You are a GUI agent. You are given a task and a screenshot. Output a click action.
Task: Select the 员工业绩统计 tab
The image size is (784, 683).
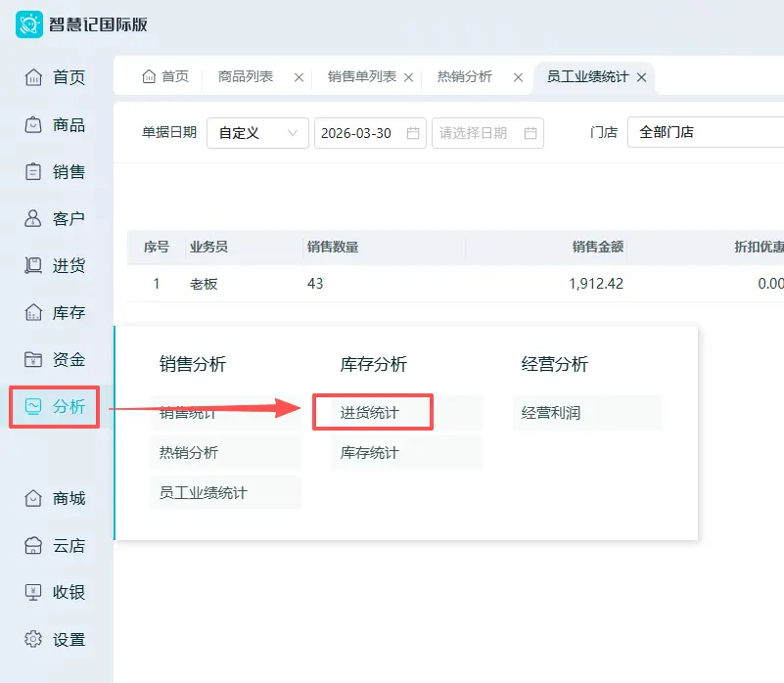pos(588,76)
